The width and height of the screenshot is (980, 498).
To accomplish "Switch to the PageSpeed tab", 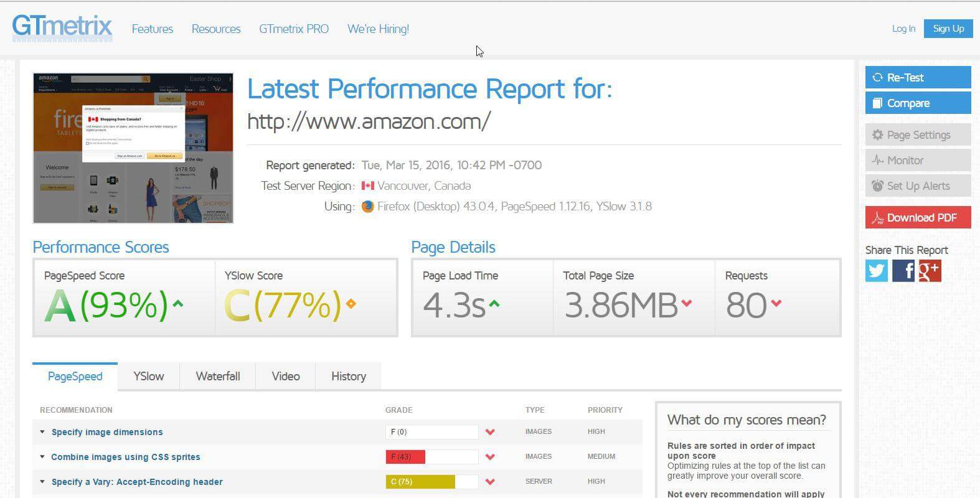I will coord(75,377).
